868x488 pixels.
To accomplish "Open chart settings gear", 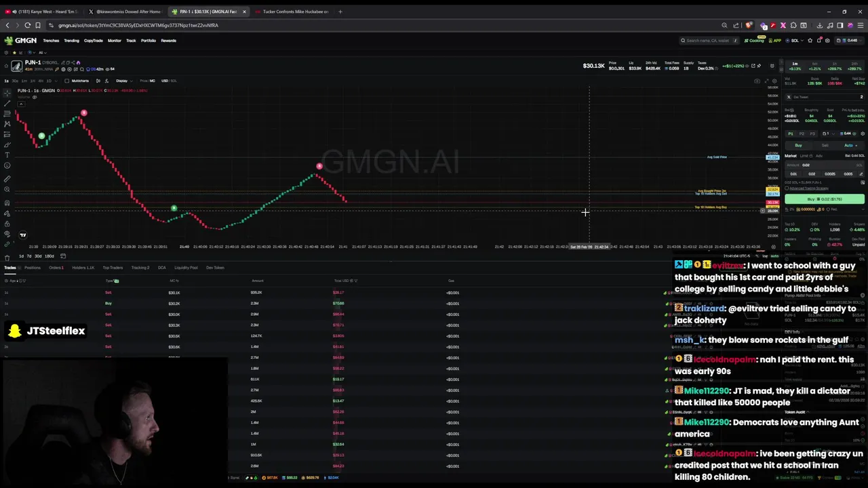I will 774,81.
